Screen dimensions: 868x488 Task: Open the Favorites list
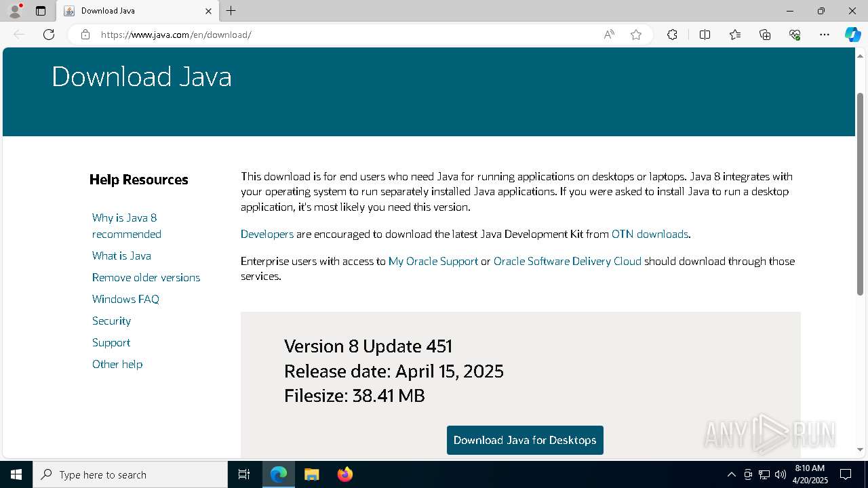click(735, 35)
